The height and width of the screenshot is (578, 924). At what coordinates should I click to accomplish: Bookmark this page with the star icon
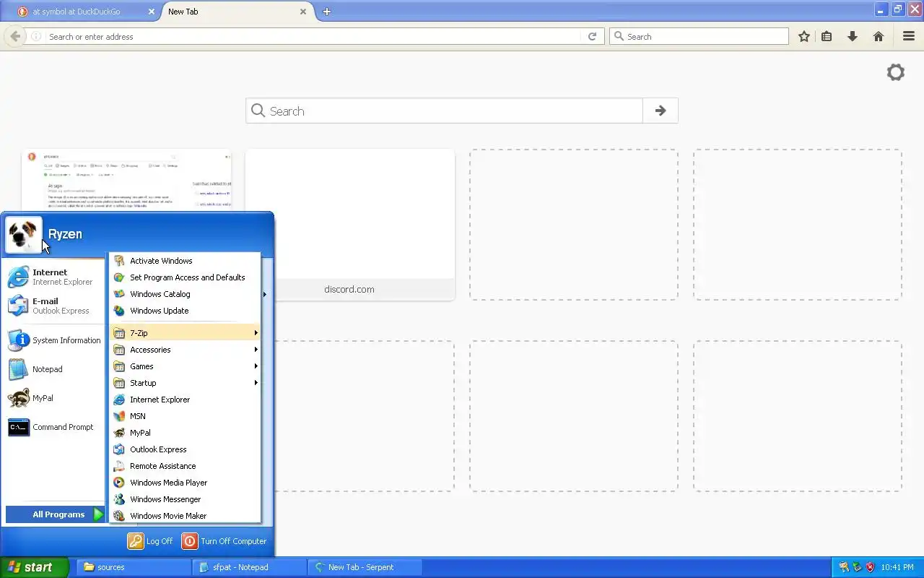(x=804, y=36)
